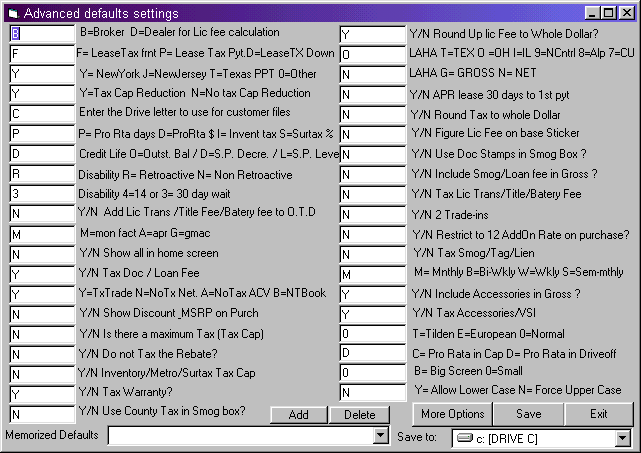
Task: Click the application icon in the title bar
Action: click(12, 13)
